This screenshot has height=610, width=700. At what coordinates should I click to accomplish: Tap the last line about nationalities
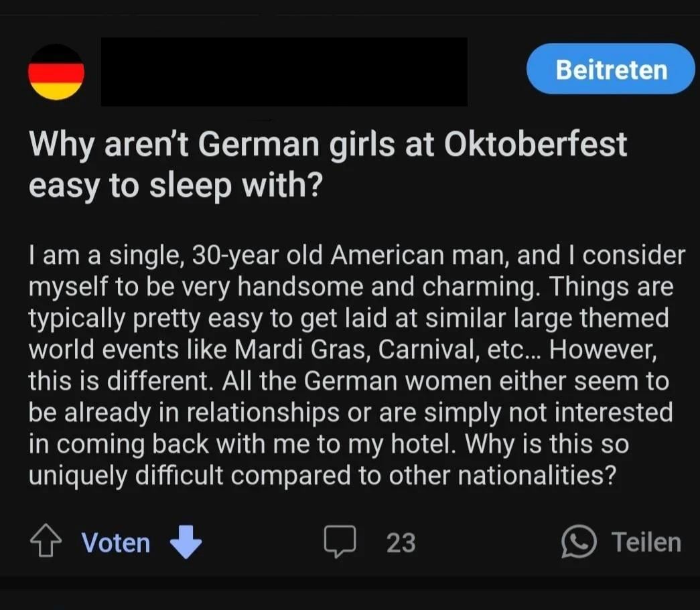322,475
